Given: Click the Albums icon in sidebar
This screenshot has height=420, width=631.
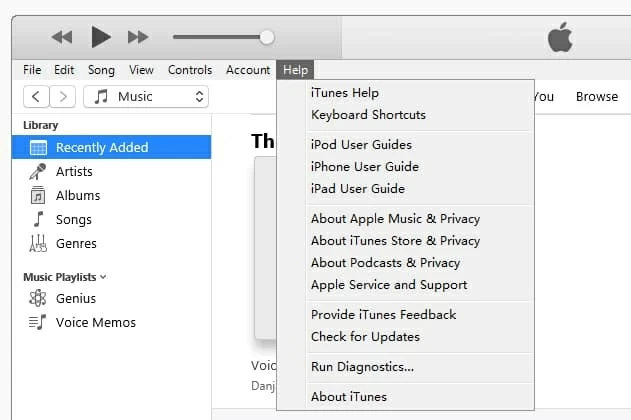Looking at the screenshot, I should click(38, 195).
